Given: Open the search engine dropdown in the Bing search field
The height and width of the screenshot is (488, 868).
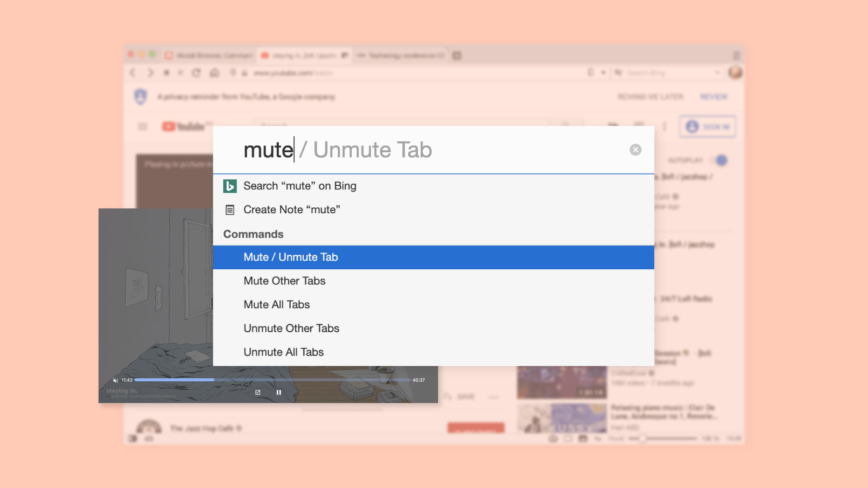Looking at the screenshot, I should [x=717, y=73].
